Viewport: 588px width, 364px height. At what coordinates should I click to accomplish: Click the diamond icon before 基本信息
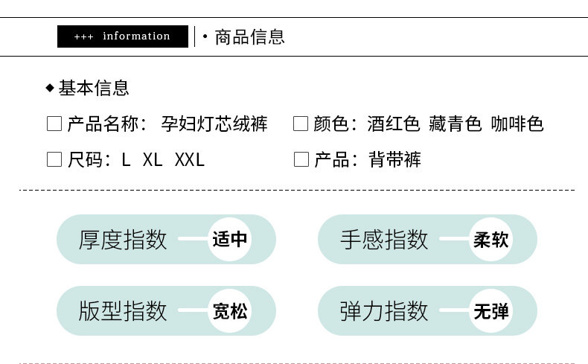click(50, 88)
